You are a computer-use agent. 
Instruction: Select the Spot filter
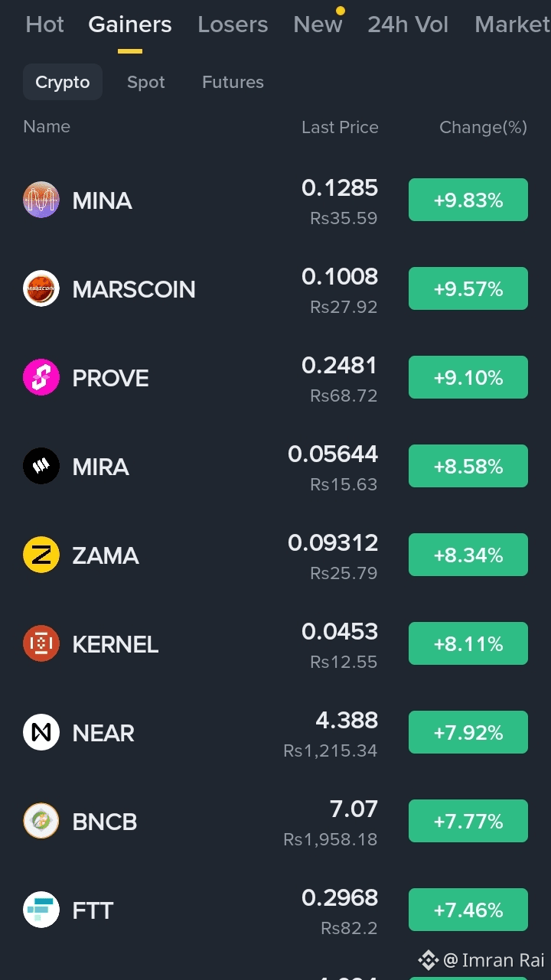pos(146,82)
